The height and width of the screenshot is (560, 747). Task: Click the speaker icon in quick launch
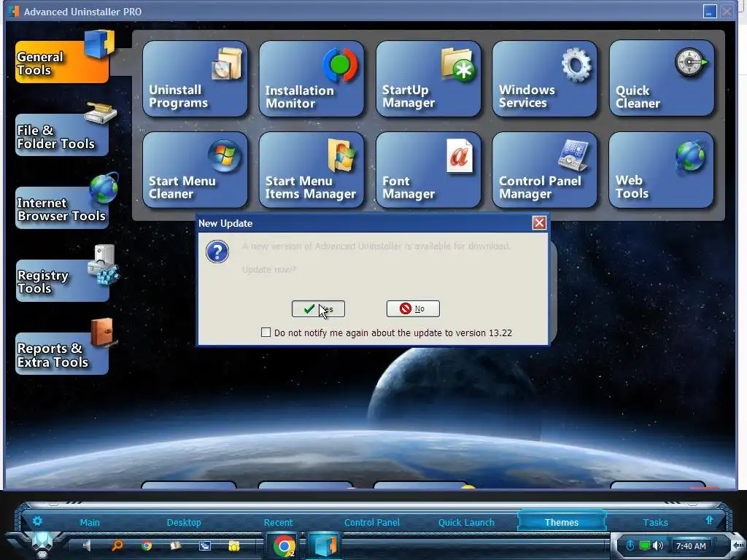(88, 545)
